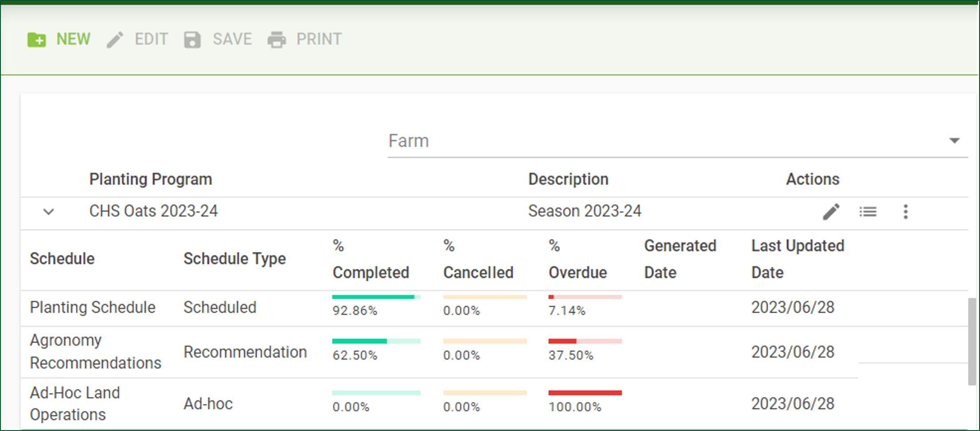Screen dimensions: 980x431
Task: Click the PRINT printer icon
Action: tap(277, 40)
